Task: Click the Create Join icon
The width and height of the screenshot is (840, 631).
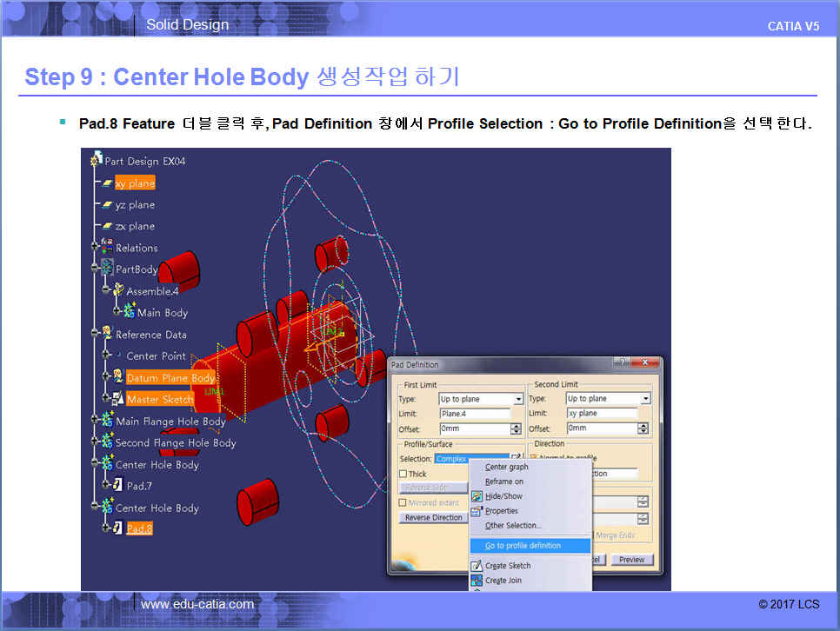Action: point(477,581)
